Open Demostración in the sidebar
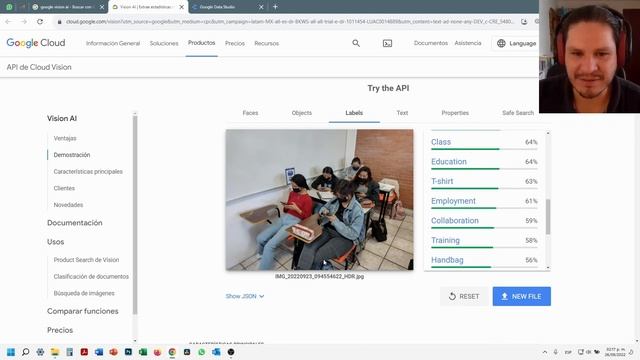 pos(72,155)
